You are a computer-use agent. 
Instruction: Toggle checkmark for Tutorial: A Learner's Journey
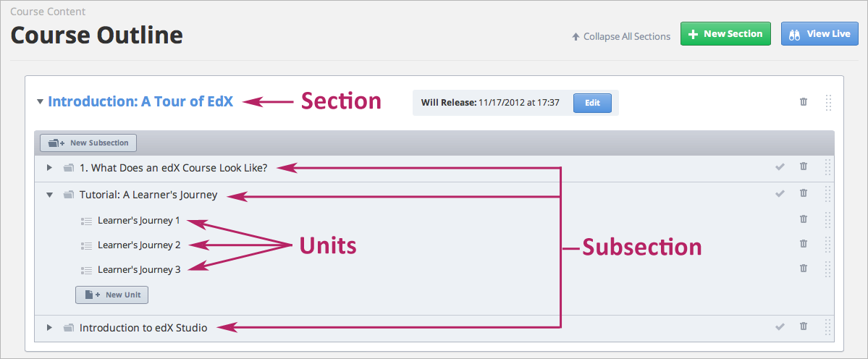click(780, 193)
